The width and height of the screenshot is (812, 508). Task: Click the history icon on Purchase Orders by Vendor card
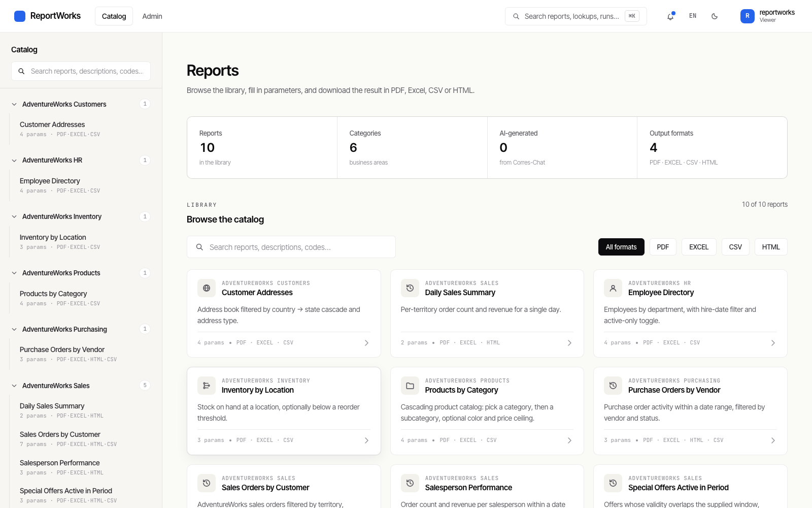pos(613,386)
